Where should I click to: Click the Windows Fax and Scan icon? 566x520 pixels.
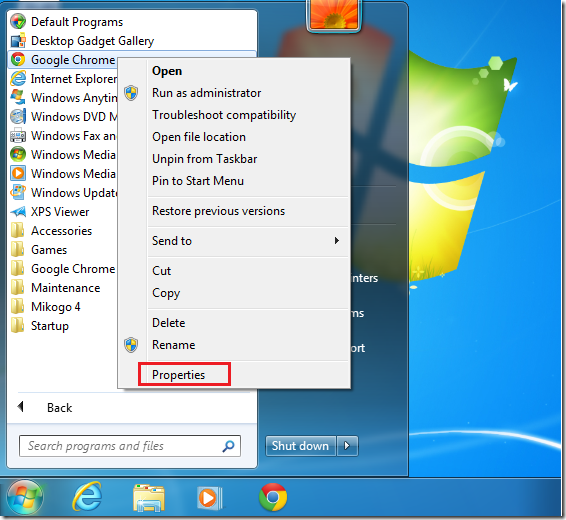tap(18, 136)
